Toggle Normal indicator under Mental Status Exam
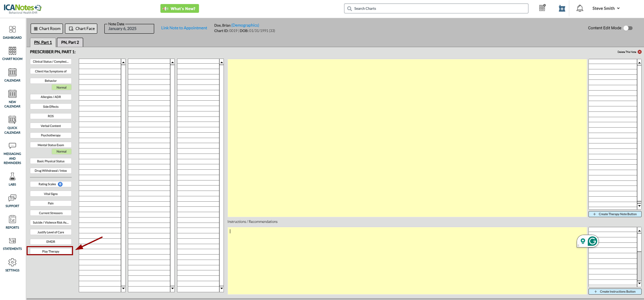Image resolution: width=644 pixels, height=300 pixels. click(61, 152)
